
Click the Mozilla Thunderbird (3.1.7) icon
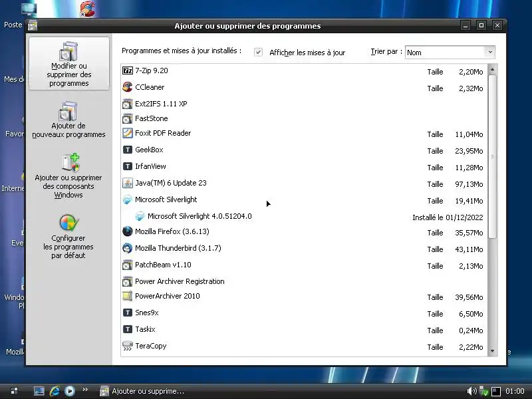click(127, 248)
